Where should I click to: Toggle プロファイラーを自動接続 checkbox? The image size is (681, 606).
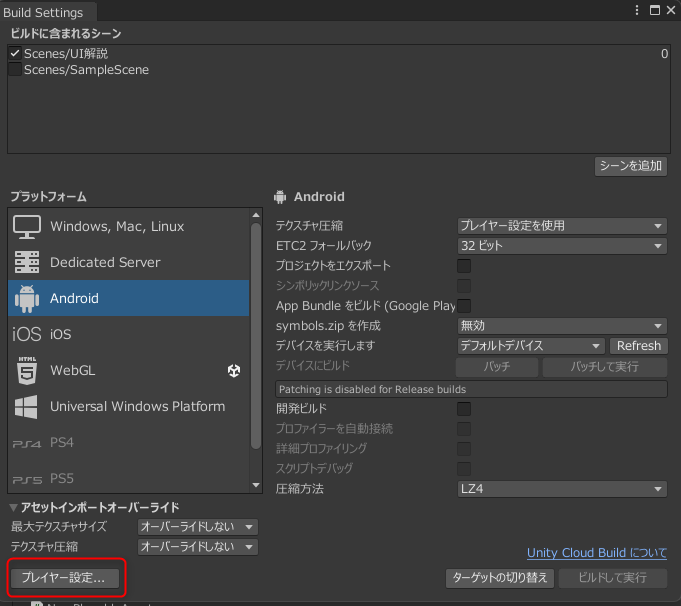coord(464,429)
